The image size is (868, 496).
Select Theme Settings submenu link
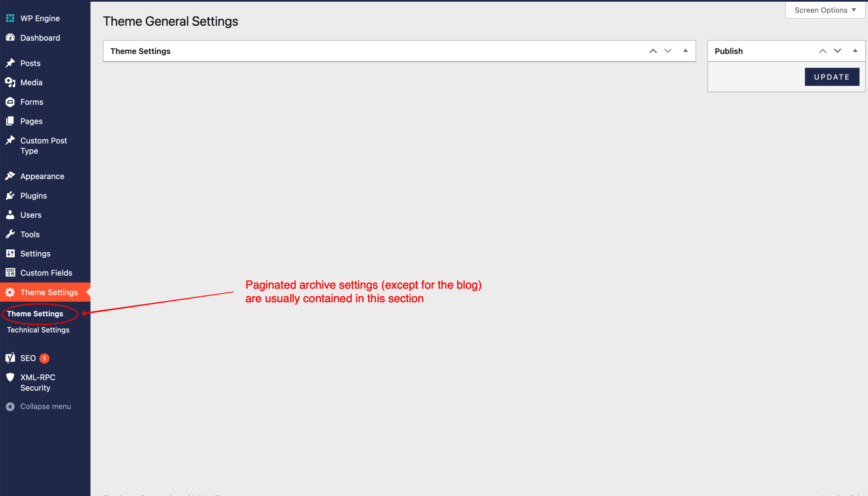pyautogui.click(x=35, y=313)
